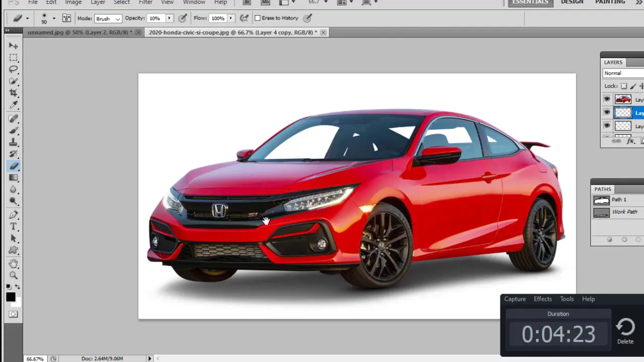The width and height of the screenshot is (644, 362).
Task: Select the History Brush tool
Action: pos(14,154)
